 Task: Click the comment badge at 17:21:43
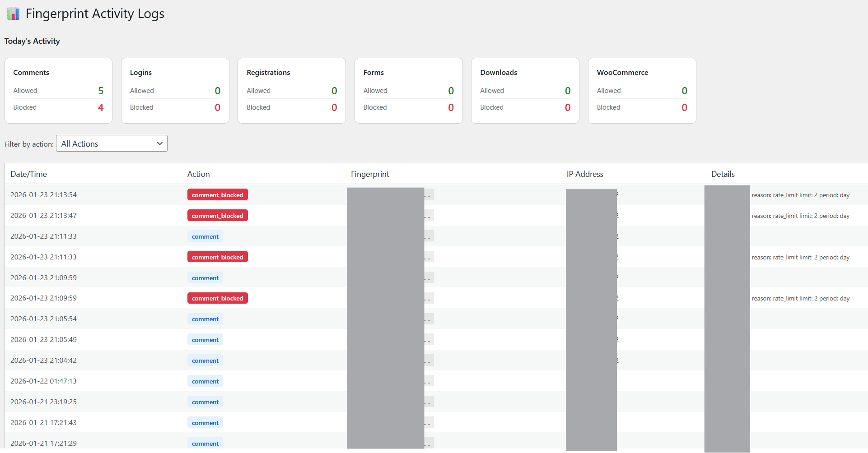pos(205,423)
